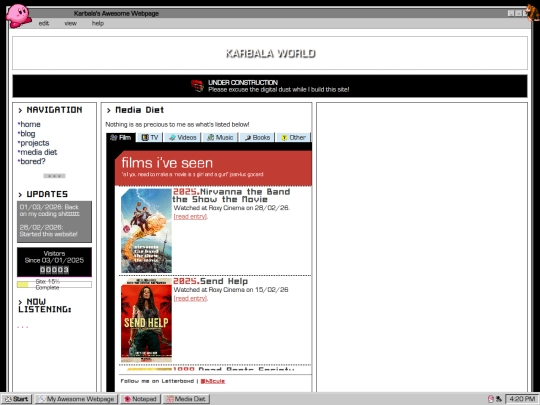This screenshot has width=540, height=405.
Task: Click the Nirvanna the Band the Show title
Action: [231, 196]
